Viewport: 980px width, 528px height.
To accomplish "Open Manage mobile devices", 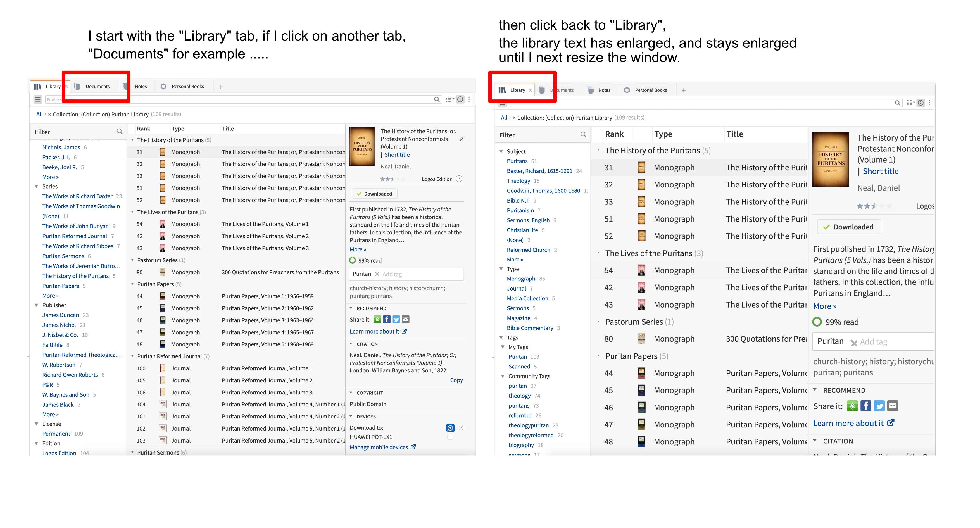I will tap(380, 447).
